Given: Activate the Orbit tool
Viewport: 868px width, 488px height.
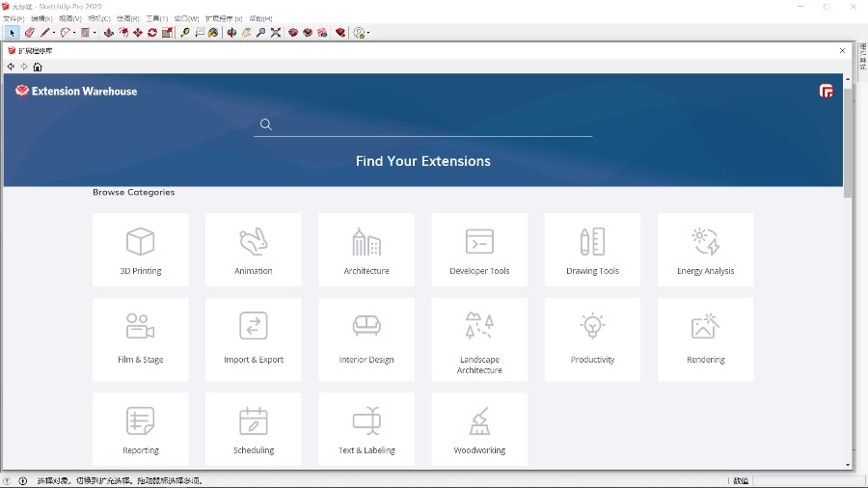Looking at the screenshot, I should pos(231,33).
